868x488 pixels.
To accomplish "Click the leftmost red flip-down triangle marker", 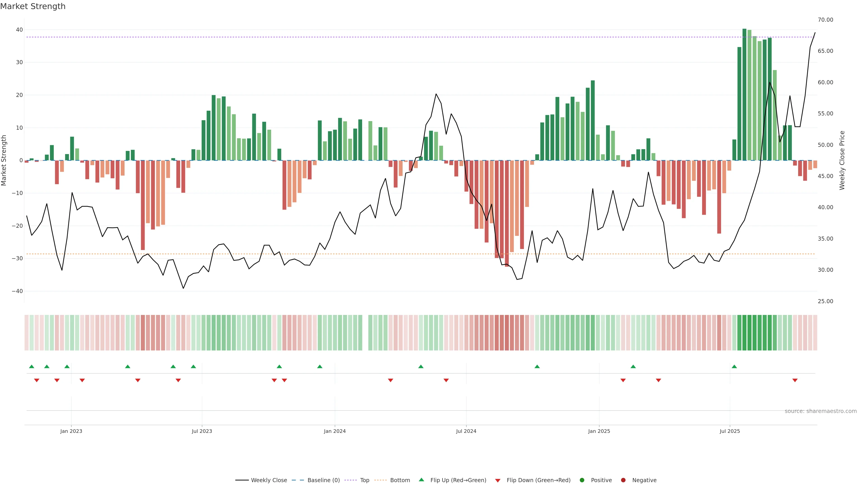I will 37,380.
